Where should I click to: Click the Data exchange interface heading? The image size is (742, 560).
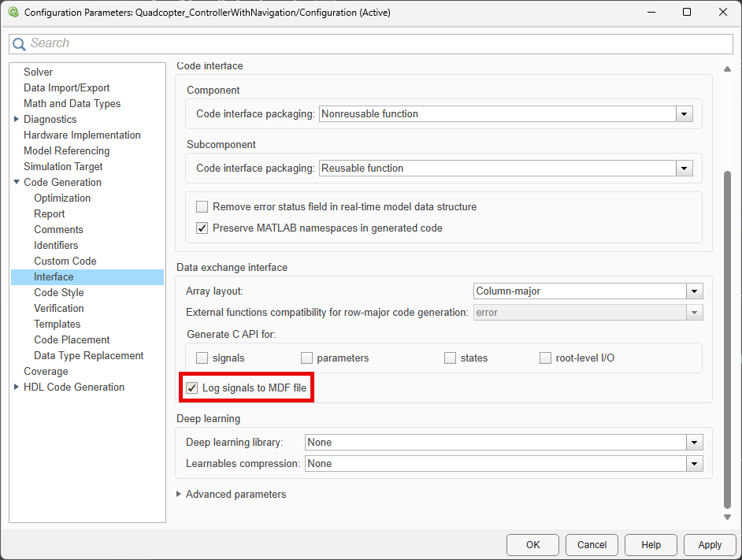232,268
